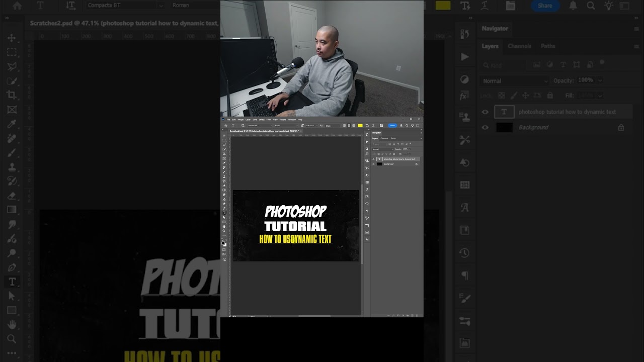This screenshot has width=644, height=362.
Task: Choose the Path Selection arrow in the dimmed backdrop
Action: coord(12,296)
